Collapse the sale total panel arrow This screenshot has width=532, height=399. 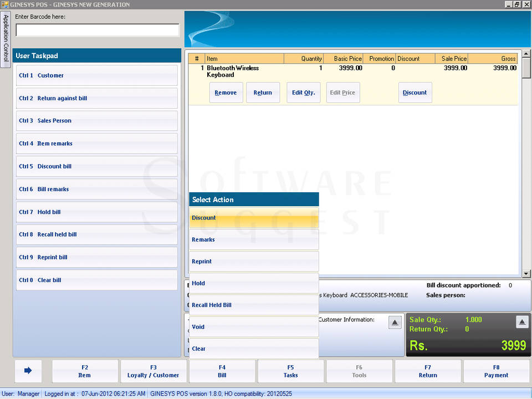point(521,322)
